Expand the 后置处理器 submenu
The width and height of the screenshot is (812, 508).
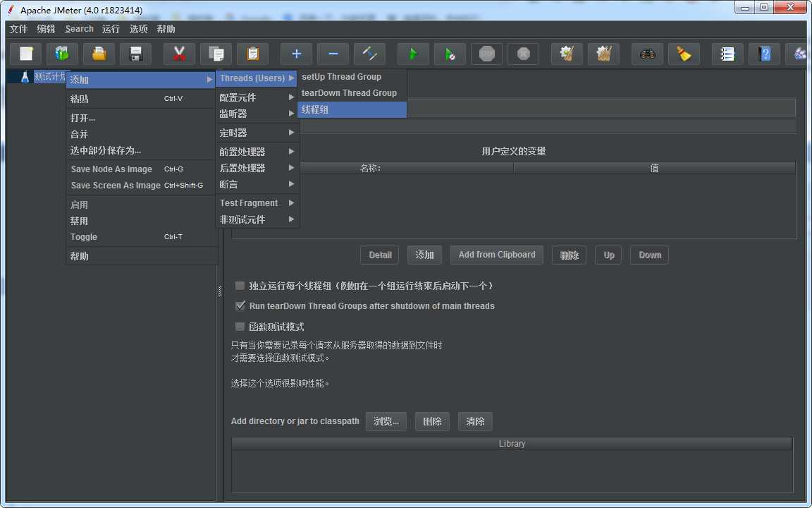click(257, 168)
